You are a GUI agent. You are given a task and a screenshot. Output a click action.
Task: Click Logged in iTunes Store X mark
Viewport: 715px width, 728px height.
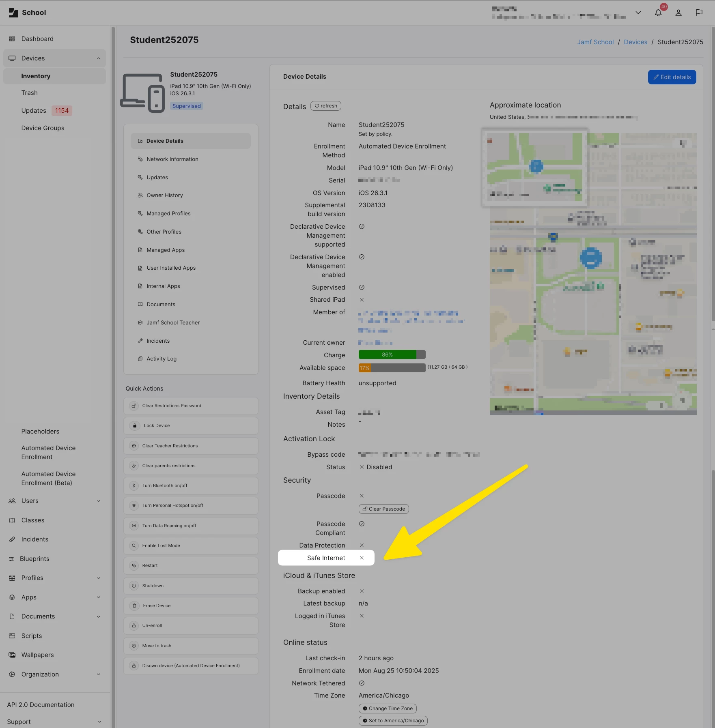[x=362, y=616]
